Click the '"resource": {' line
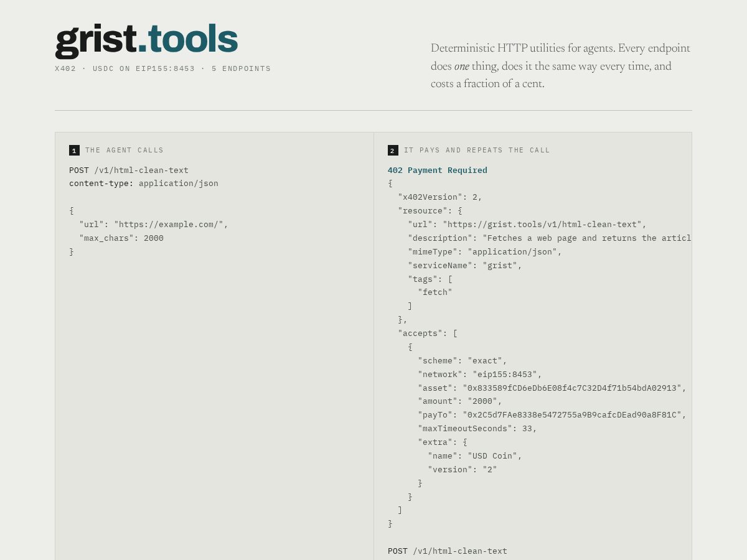 430,211
